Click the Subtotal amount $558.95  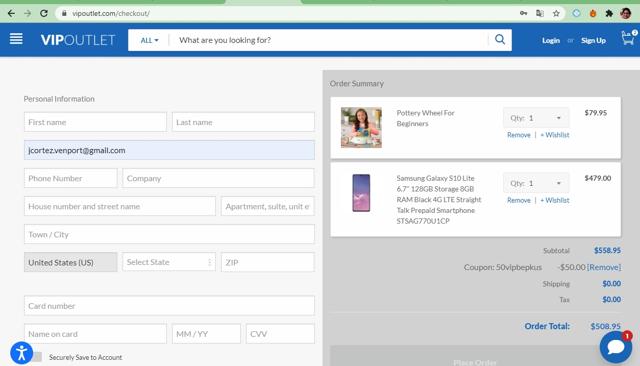[607, 250]
